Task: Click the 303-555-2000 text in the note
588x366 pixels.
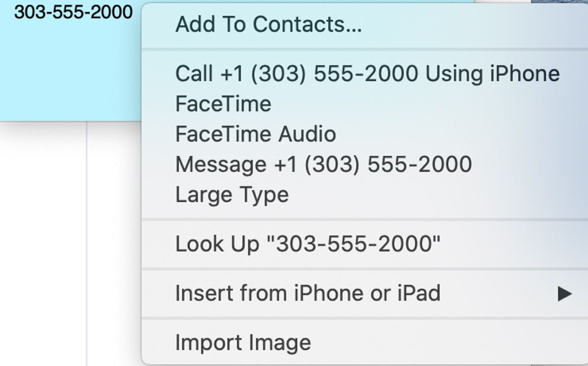Action: pos(73,12)
